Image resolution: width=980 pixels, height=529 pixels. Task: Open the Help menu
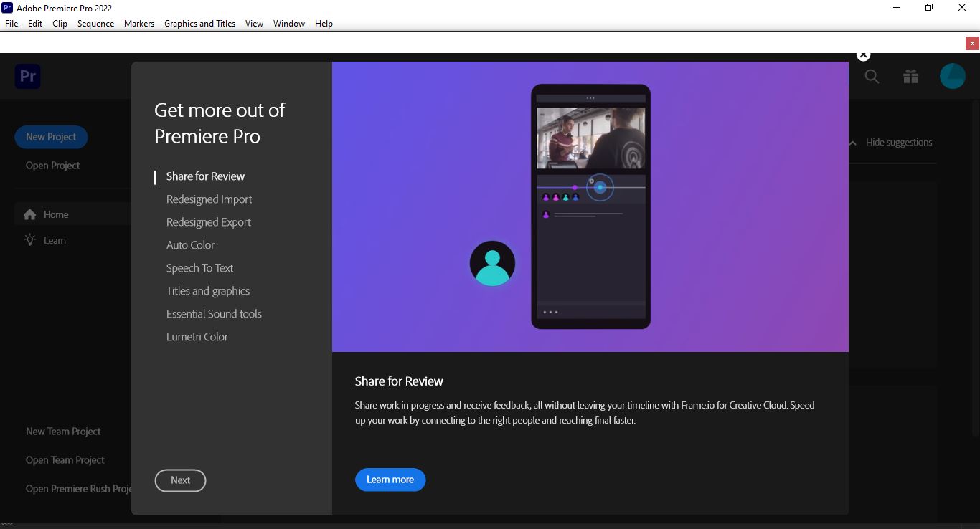pyautogui.click(x=324, y=24)
